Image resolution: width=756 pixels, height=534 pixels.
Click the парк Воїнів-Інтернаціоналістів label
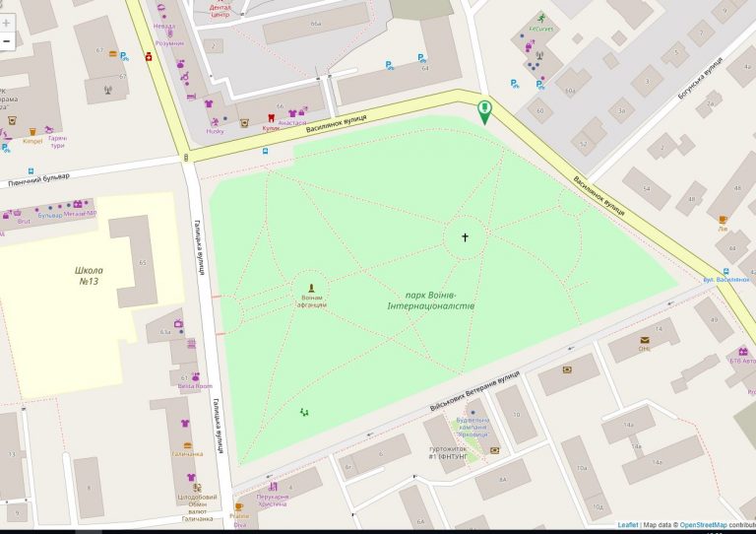(x=431, y=300)
